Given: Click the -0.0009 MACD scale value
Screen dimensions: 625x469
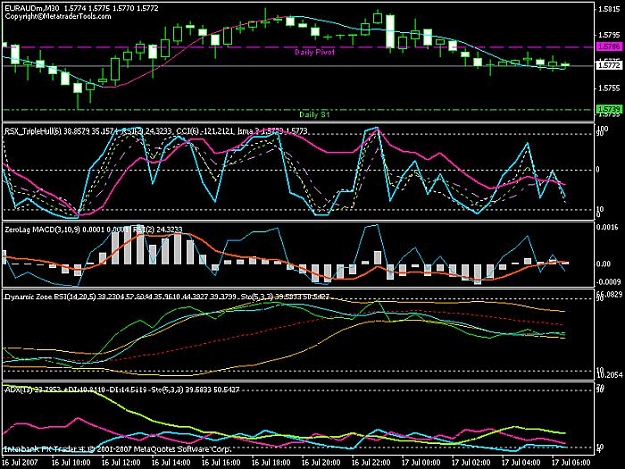Looking at the screenshot, I should click(608, 282).
